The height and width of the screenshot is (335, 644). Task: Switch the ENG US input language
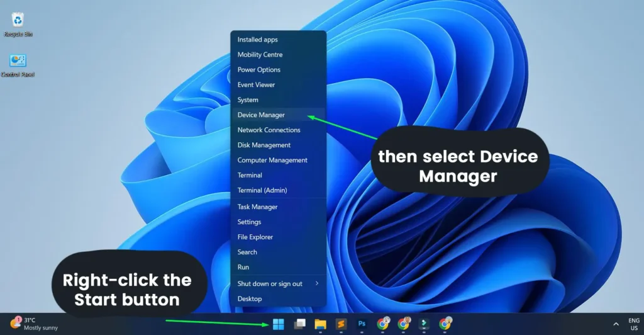click(x=634, y=324)
